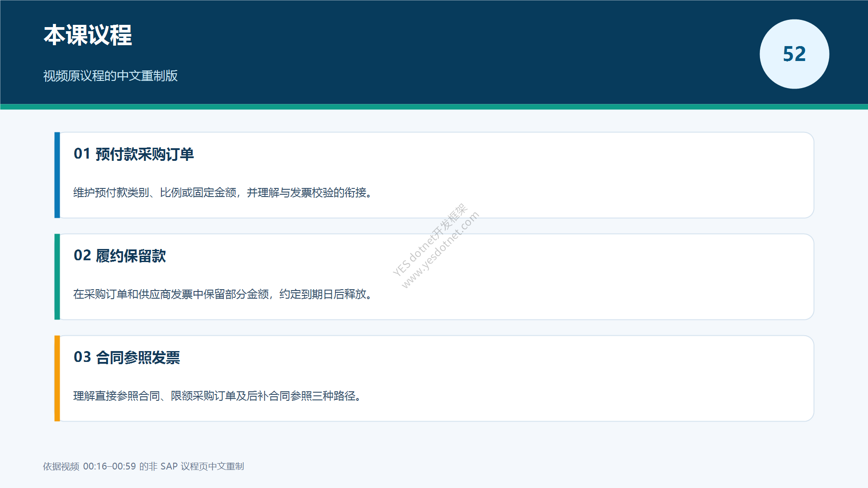
Task: Click the heading 03 合同参照发票
Action: (127, 357)
